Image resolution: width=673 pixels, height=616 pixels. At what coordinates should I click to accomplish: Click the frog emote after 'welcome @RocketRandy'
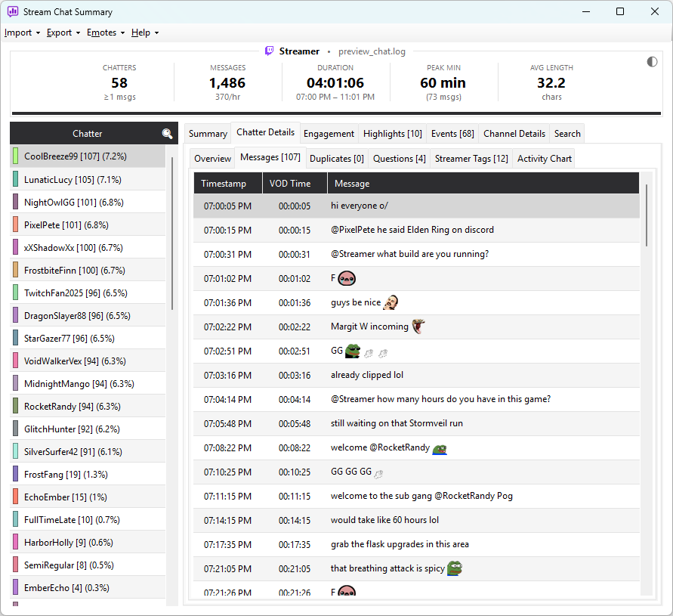coord(440,449)
